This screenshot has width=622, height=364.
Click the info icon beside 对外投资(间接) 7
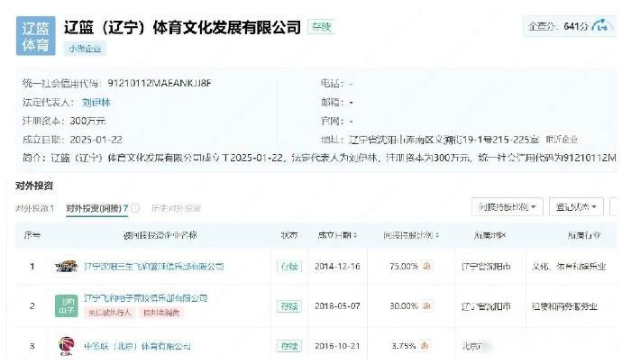click(135, 208)
